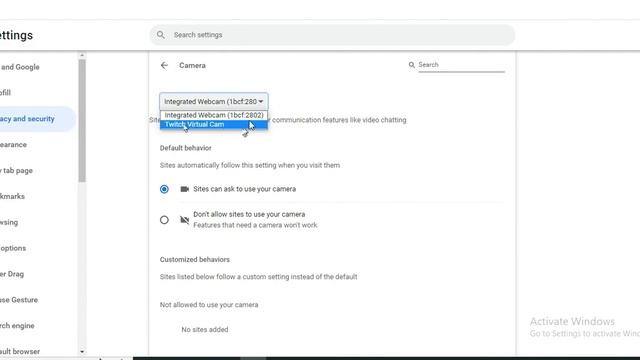Click the sidebar scrollbar down arrow
Image resolution: width=640 pixels, height=360 pixels.
(x=82, y=351)
